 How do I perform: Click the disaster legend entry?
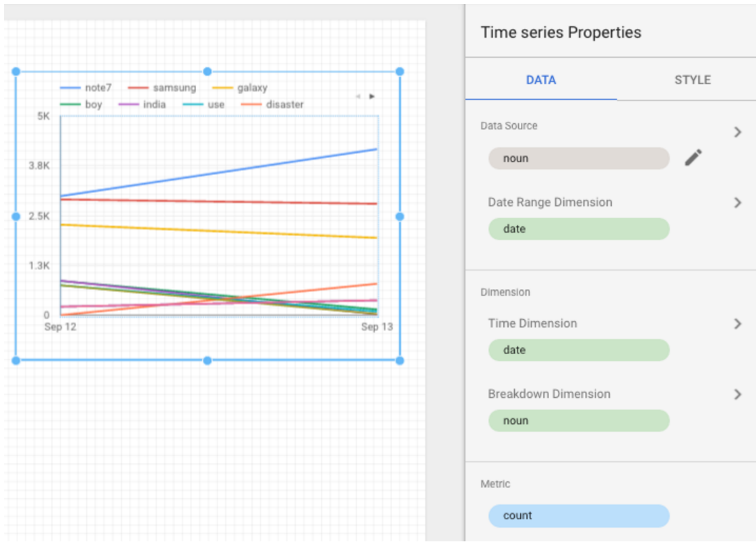pyautogui.click(x=272, y=104)
